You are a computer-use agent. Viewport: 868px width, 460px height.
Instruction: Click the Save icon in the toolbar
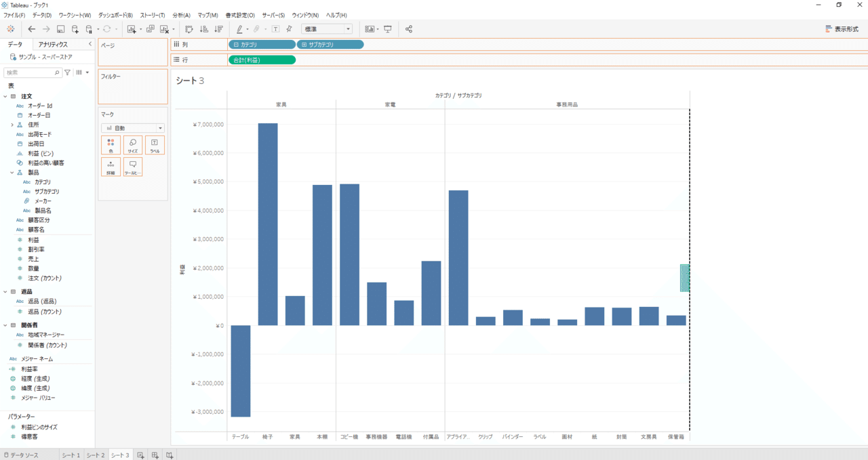[x=60, y=29]
